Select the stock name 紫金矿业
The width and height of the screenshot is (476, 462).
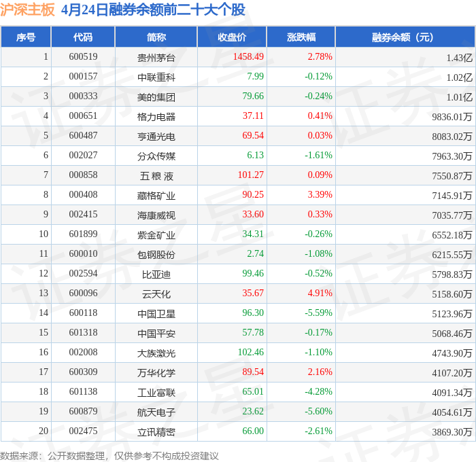coord(156,235)
